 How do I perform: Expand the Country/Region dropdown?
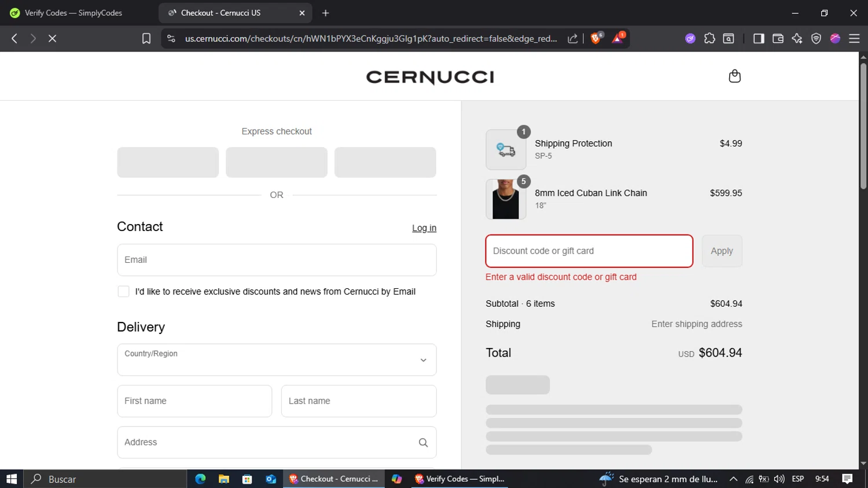pos(277,359)
